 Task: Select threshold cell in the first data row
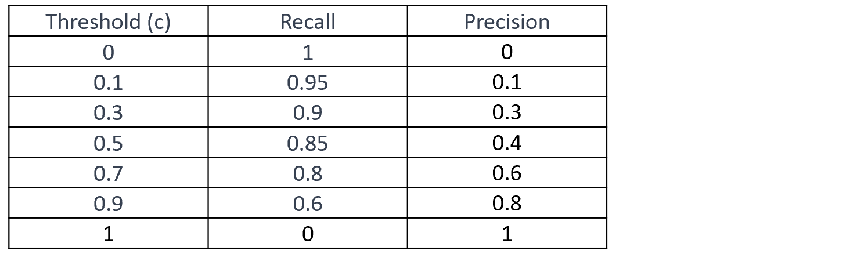coord(108,52)
